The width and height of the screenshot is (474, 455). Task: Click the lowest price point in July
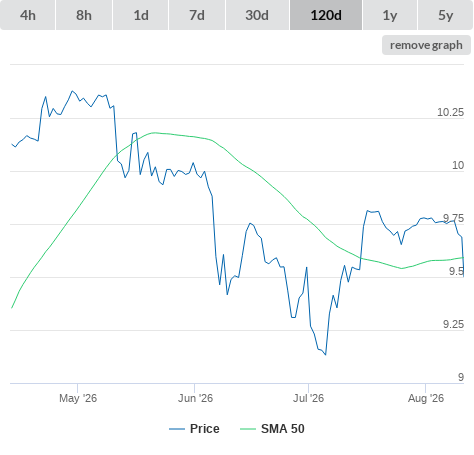pyautogui.click(x=325, y=355)
